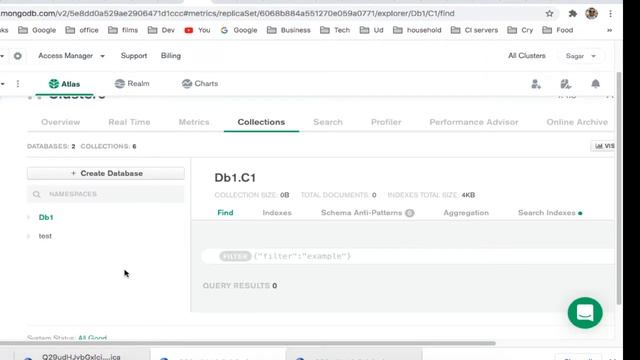Click the All Good system status link
The image size is (640, 360).
[x=92, y=338]
